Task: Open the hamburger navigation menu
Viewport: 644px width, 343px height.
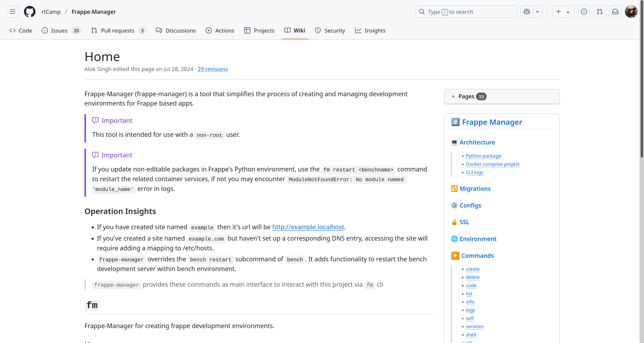Action: tap(13, 12)
